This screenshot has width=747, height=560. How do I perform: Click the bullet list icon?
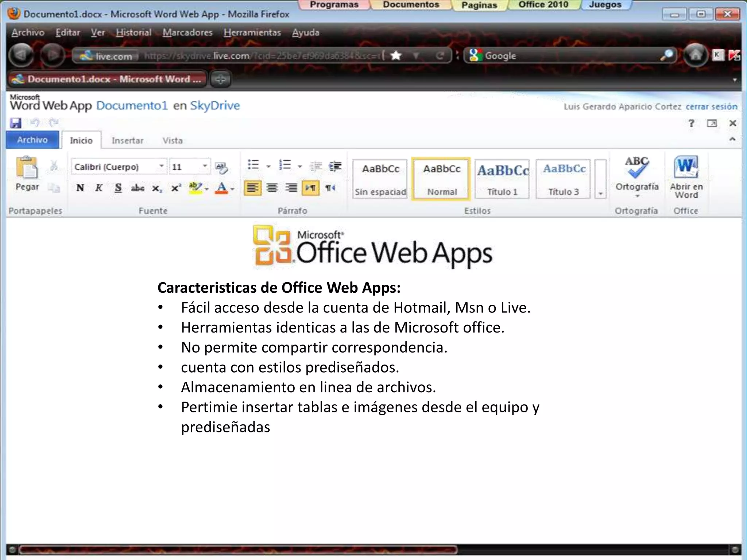(253, 165)
